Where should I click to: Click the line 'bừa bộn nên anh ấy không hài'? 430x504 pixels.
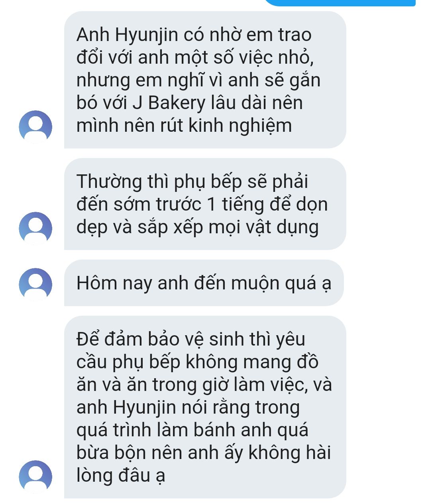[x=204, y=453]
